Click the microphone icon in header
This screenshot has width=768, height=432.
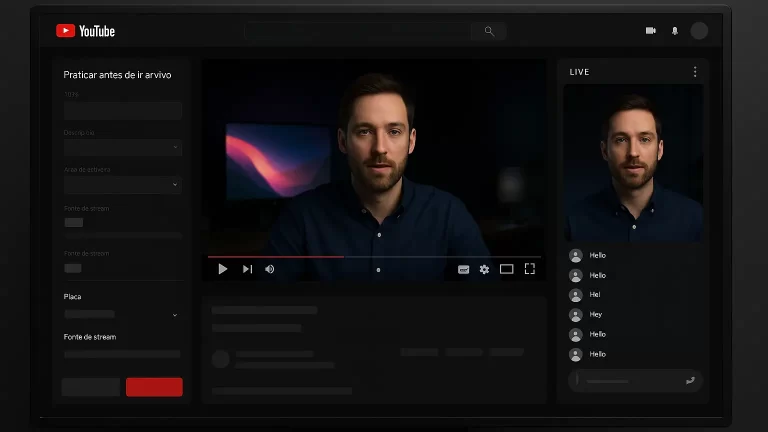[675, 31]
